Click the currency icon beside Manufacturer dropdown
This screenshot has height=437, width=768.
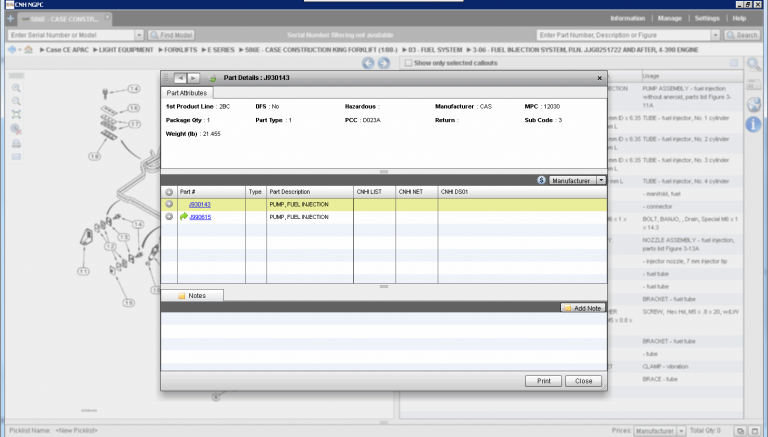541,180
